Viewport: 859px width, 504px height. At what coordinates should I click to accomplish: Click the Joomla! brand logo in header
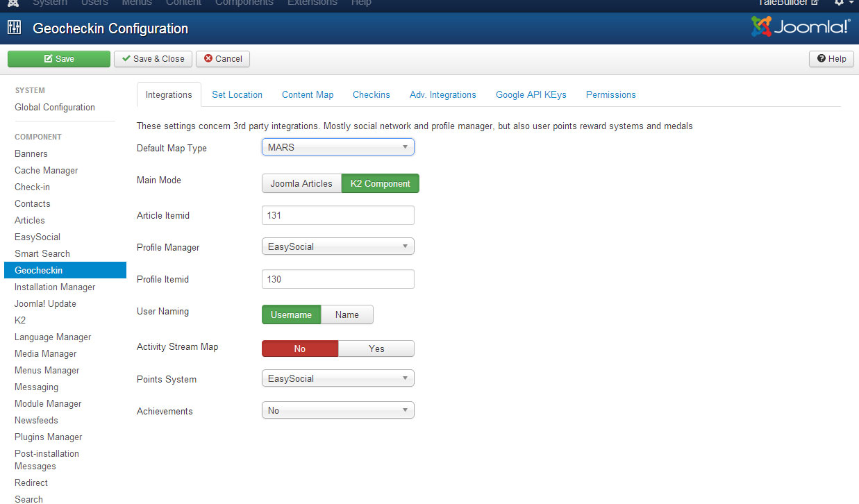point(801,28)
